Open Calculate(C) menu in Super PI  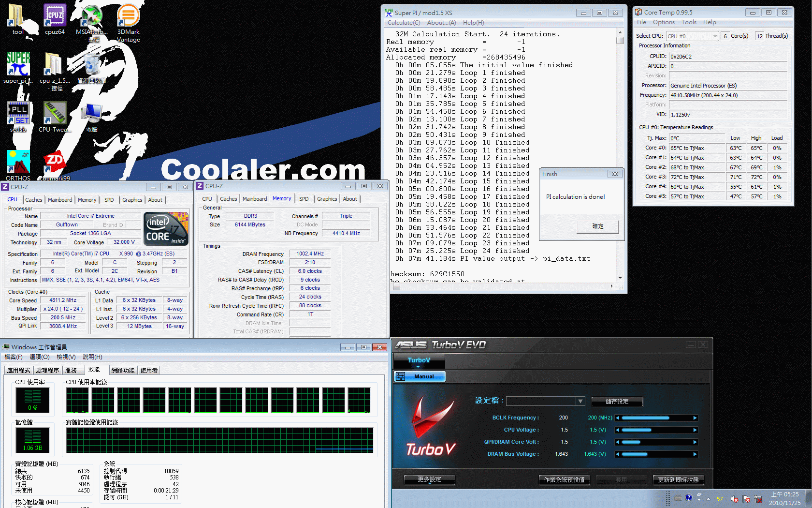404,23
